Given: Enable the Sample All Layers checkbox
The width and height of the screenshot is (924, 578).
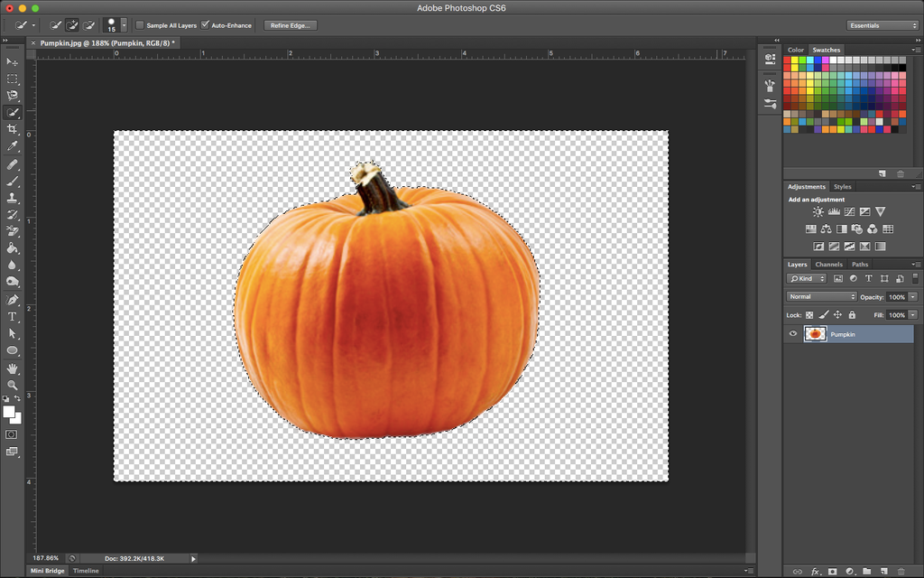Looking at the screenshot, I should click(140, 25).
